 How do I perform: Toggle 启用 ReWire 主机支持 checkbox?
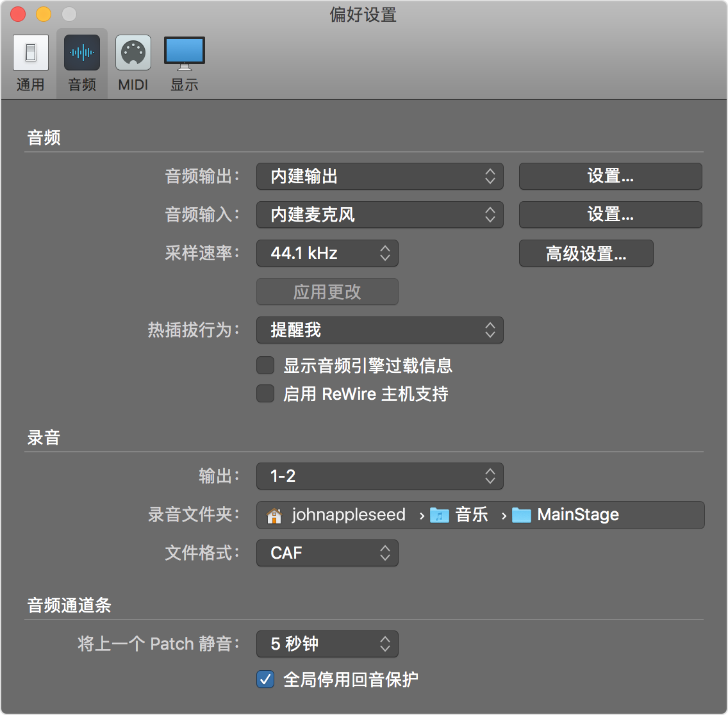coord(265,393)
